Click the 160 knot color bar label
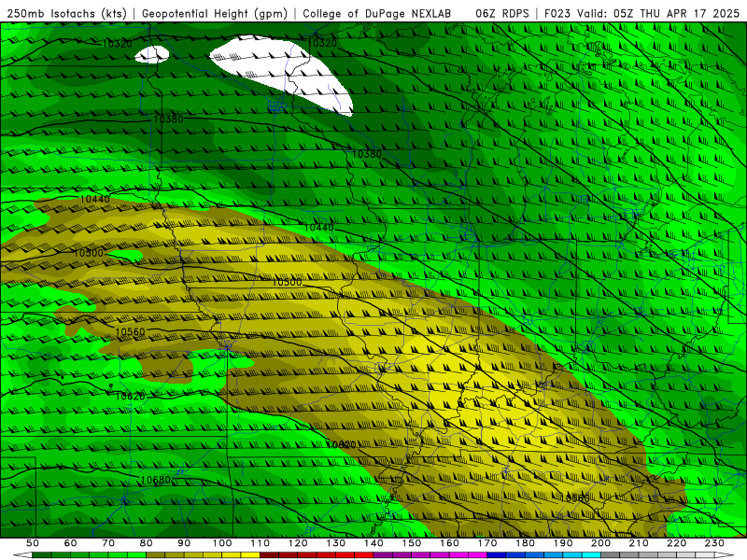Screen dimensions: 747x560 point(449,543)
